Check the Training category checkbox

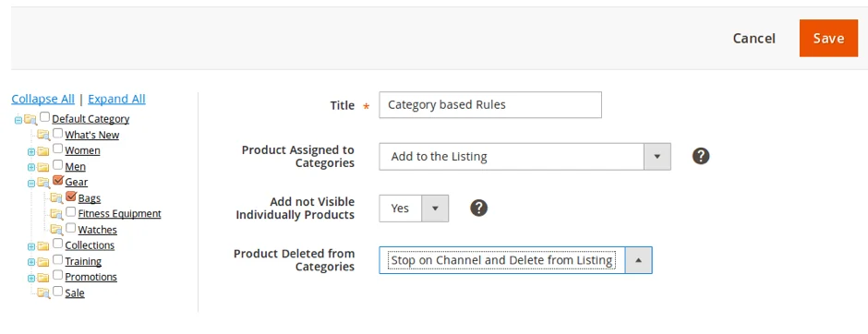57,259
